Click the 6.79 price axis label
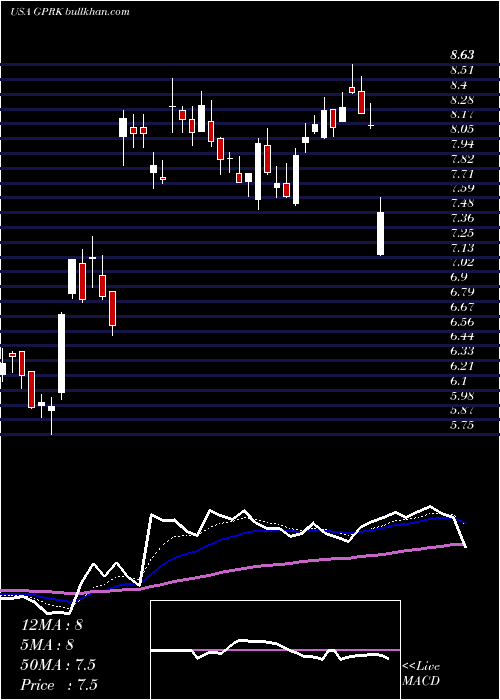The width and height of the screenshot is (500, 700). pos(462,292)
